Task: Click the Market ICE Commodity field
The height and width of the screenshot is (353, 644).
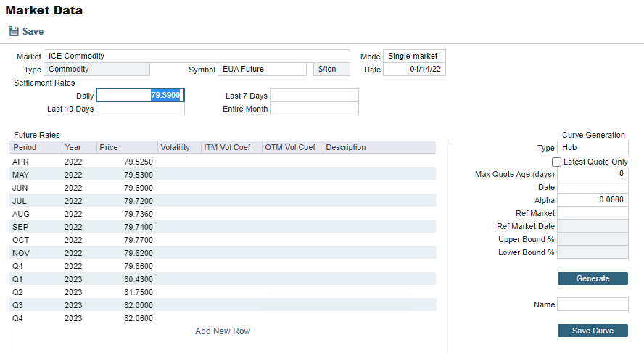Action: (x=198, y=56)
